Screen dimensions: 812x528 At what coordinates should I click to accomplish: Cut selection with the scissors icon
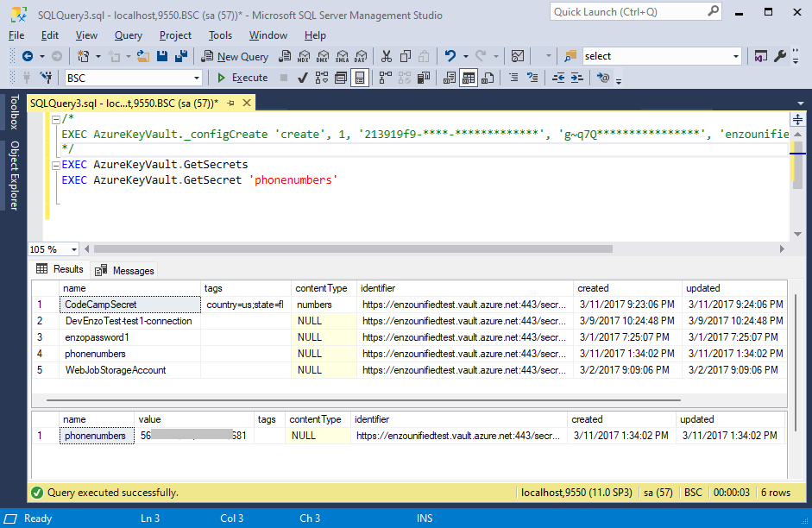(x=387, y=56)
